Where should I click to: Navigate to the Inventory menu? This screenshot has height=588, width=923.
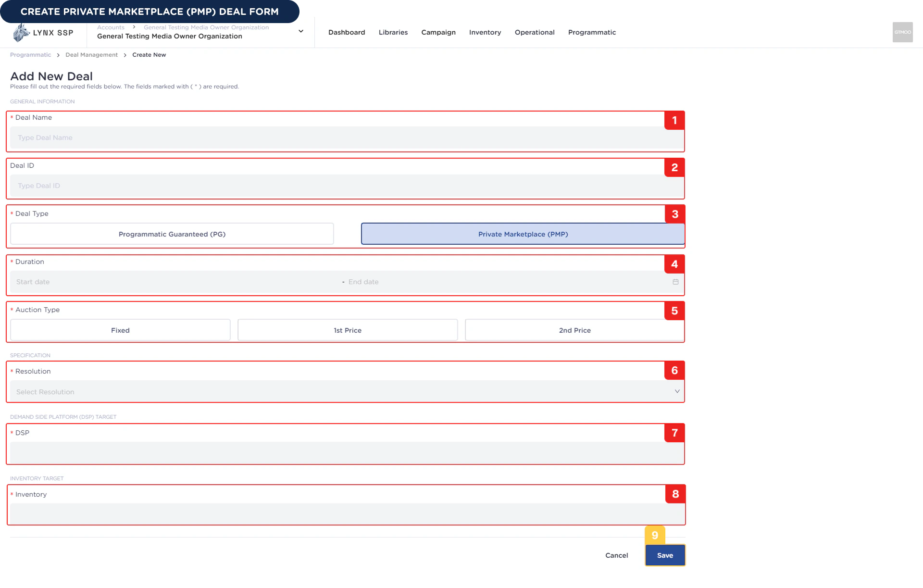point(485,32)
